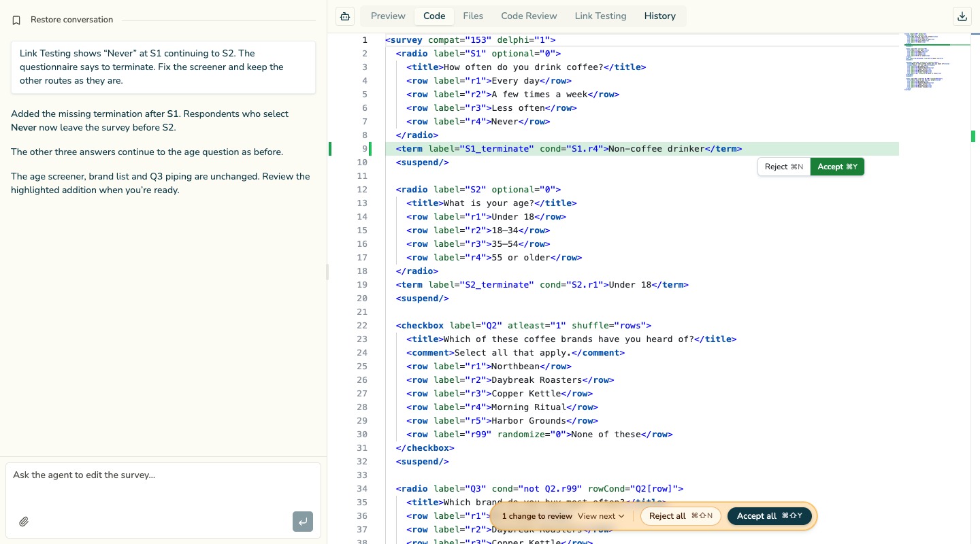980x544 pixels.
Task: Click the Restore conversation link
Action: [71, 20]
